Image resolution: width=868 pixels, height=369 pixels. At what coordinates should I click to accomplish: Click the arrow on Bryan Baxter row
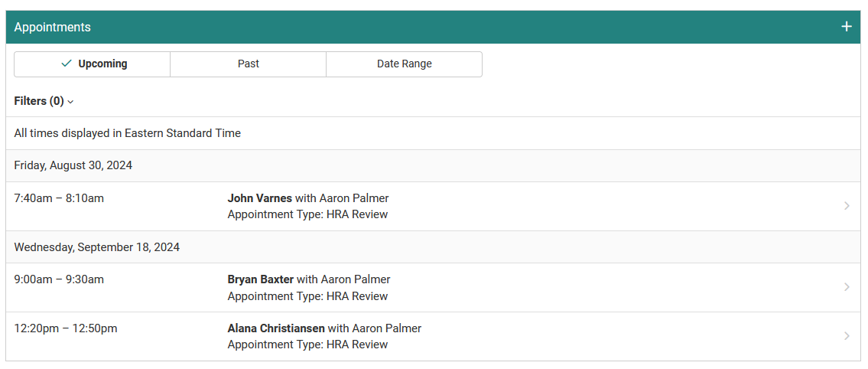pos(847,287)
